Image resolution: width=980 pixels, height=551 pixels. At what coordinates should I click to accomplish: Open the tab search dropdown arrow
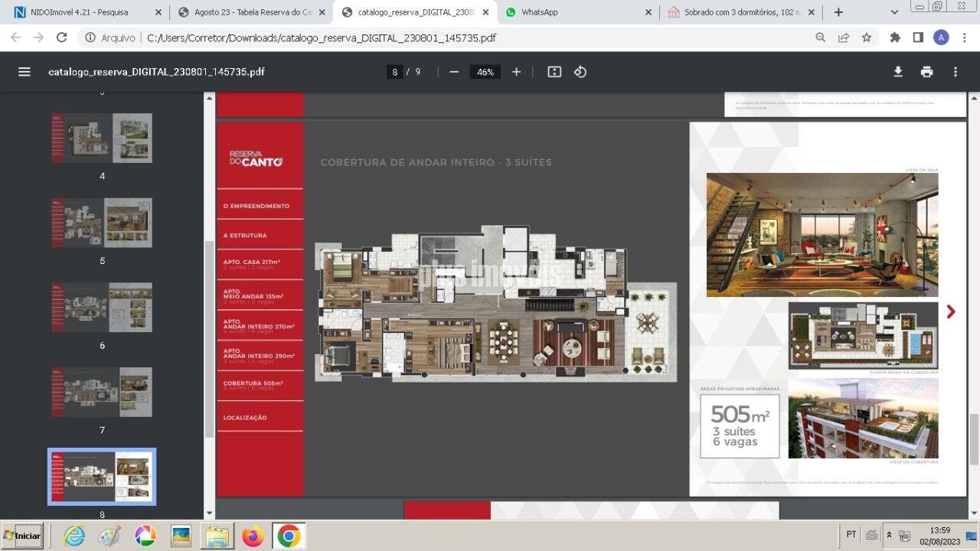click(x=894, y=12)
